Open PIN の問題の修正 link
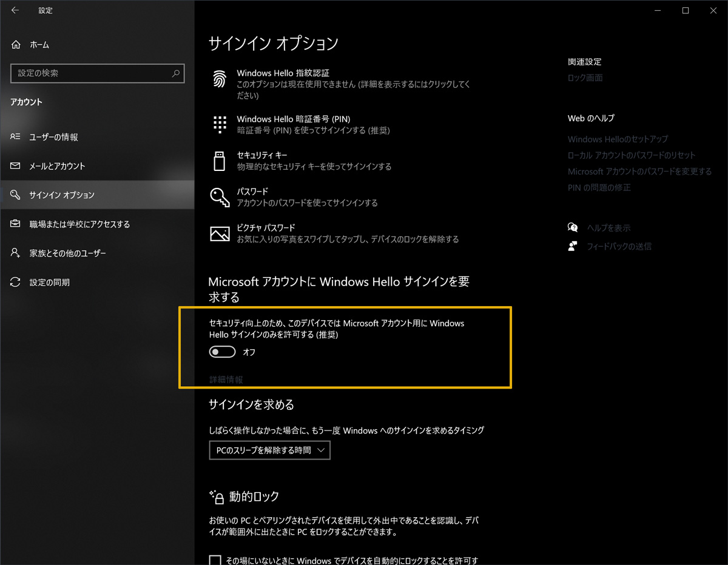This screenshot has height=565, width=728. (x=599, y=188)
